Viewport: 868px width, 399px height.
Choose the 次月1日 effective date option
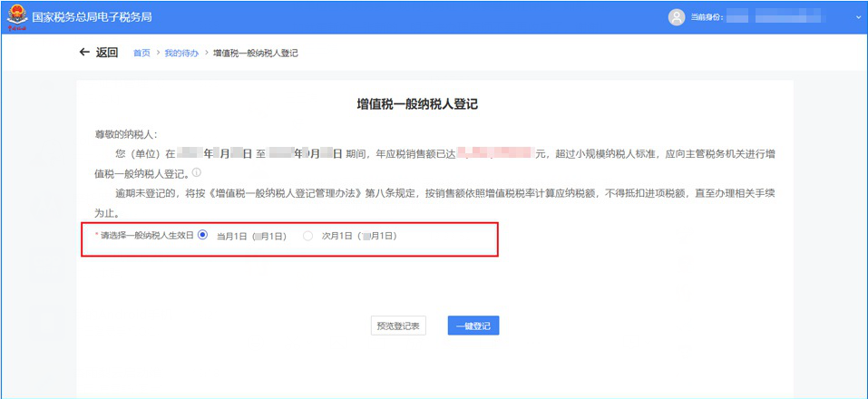tap(308, 236)
